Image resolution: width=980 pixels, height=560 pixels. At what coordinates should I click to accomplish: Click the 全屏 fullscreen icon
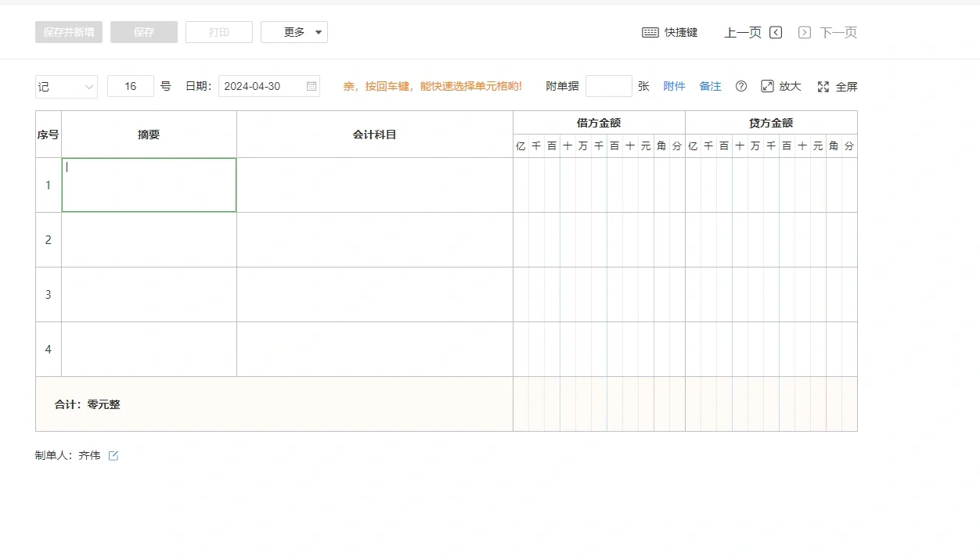(823, 86)
